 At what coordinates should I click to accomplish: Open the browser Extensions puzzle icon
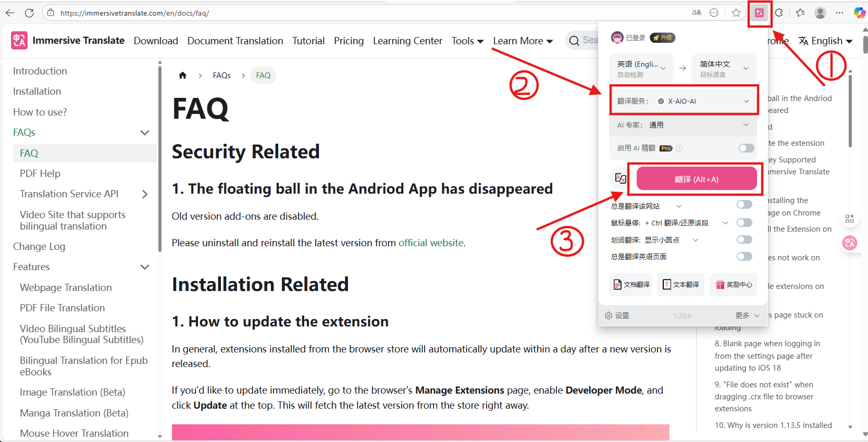tap(779, 13)
